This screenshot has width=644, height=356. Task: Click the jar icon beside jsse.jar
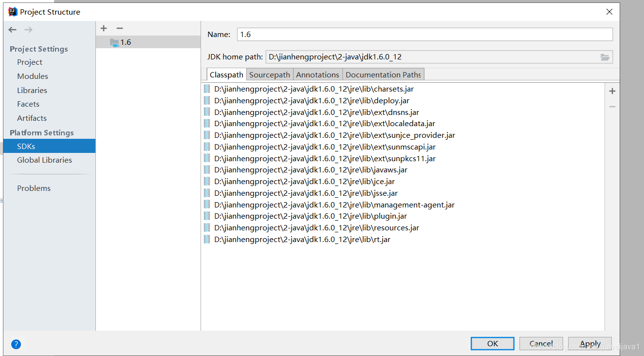point(207,193)
